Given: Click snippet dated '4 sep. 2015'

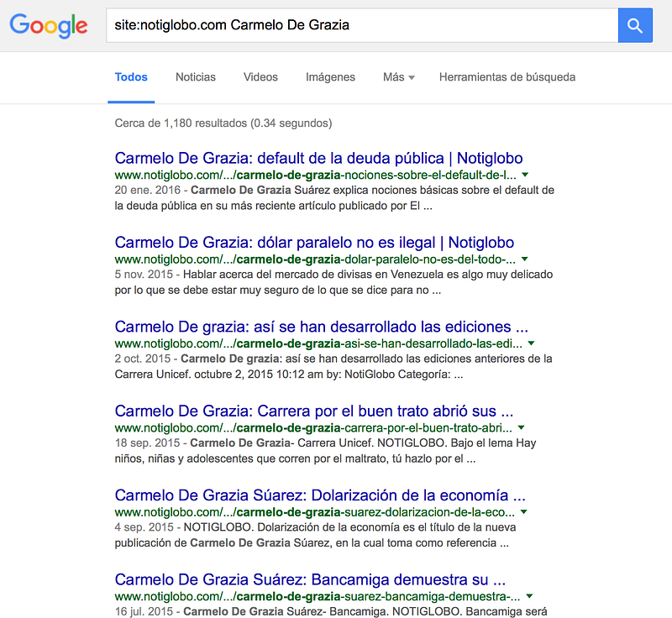Looking at the screenshot, I should coord(315,536).
